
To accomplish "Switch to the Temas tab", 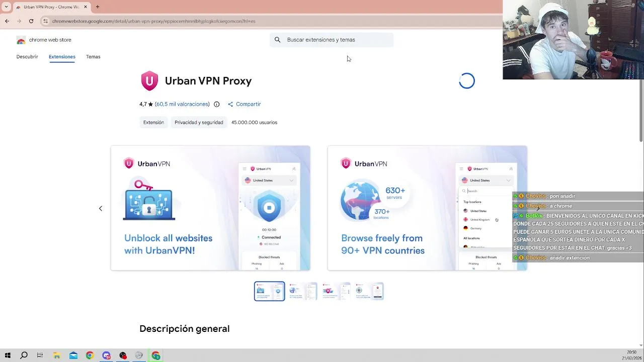I will pyautogui.click(x=93, y=57).
